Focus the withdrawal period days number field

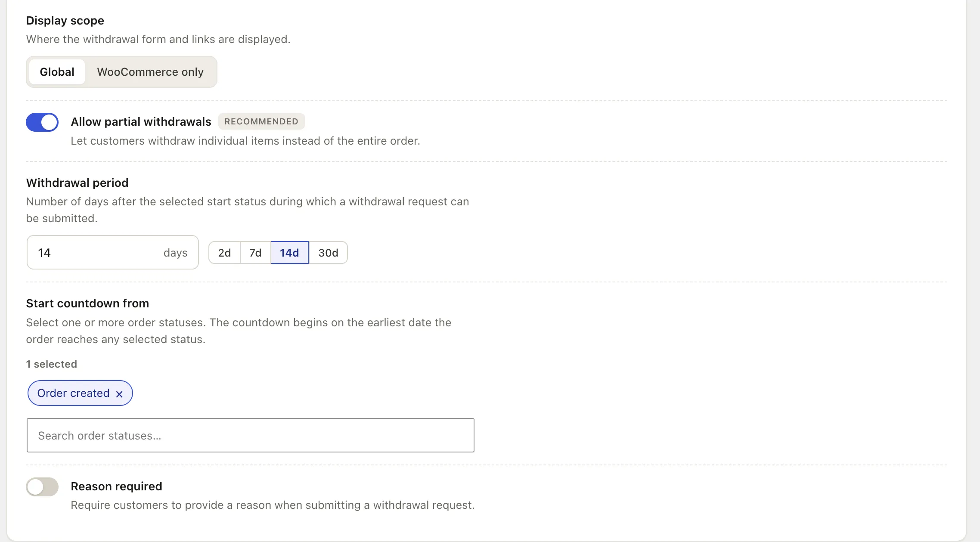coord(112,252)
